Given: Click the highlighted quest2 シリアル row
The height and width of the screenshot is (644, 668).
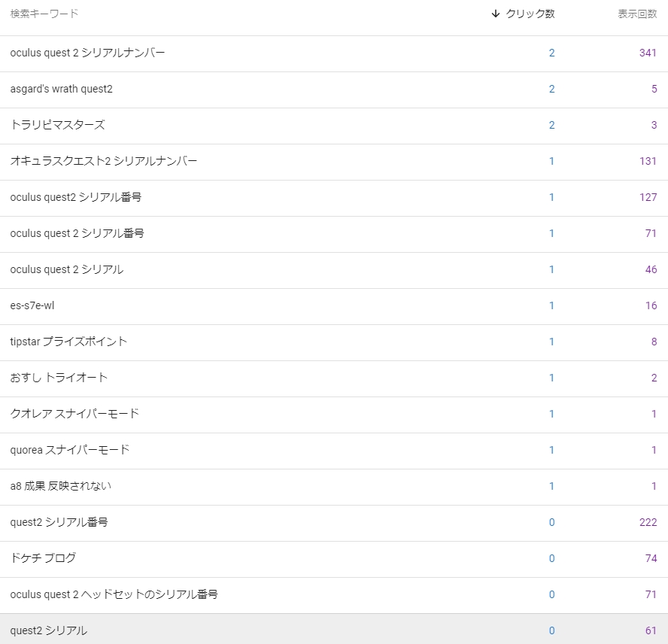Looking at the screenshot, I should 334,629.
